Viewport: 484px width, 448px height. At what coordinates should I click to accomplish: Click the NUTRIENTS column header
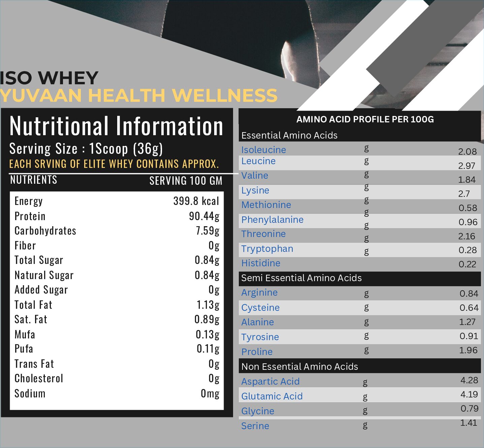point(34,180)
